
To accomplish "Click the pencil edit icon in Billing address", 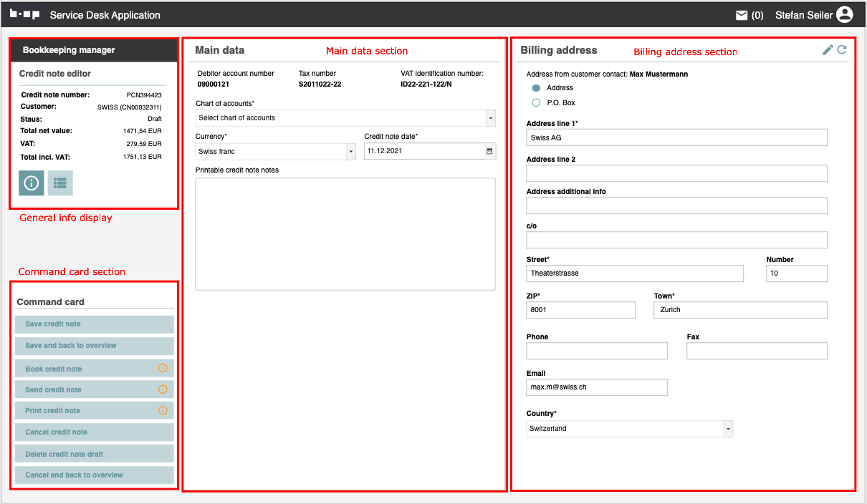I will coord(828,50).
